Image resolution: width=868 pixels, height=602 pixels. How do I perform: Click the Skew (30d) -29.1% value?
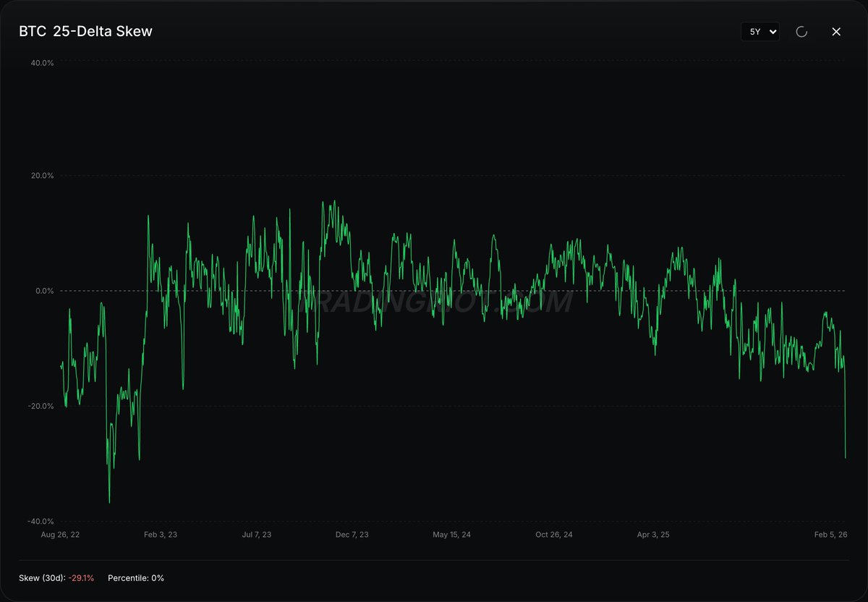pyautogui.click(x=81, y=578)
